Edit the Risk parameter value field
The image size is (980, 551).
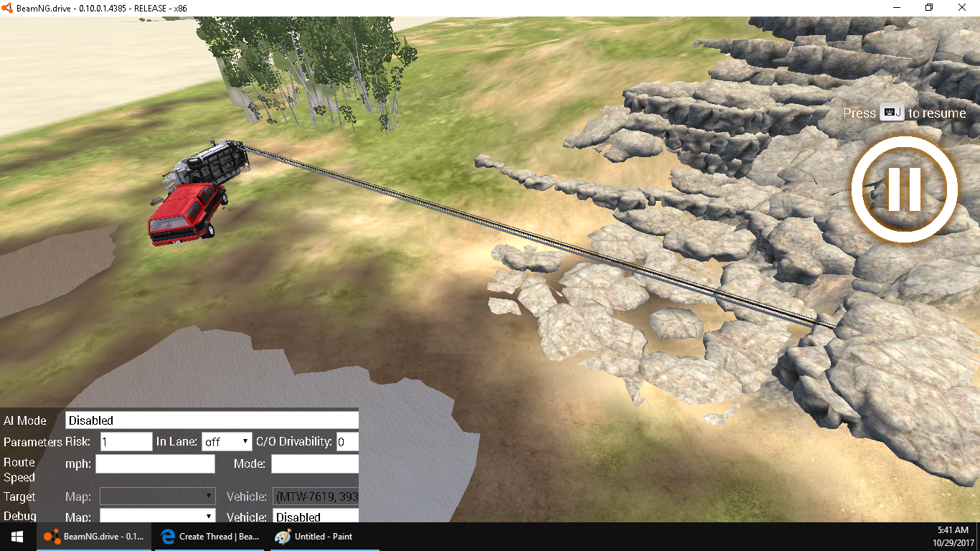[x=126, y=442]
